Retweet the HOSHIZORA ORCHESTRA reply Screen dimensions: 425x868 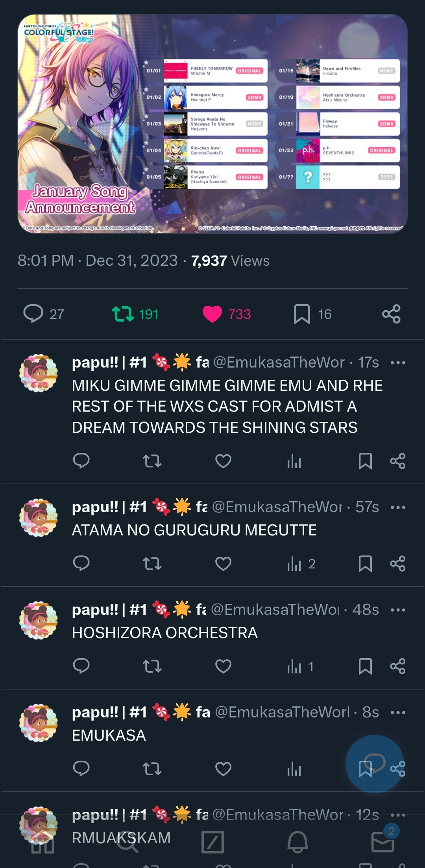click(152, 666)
